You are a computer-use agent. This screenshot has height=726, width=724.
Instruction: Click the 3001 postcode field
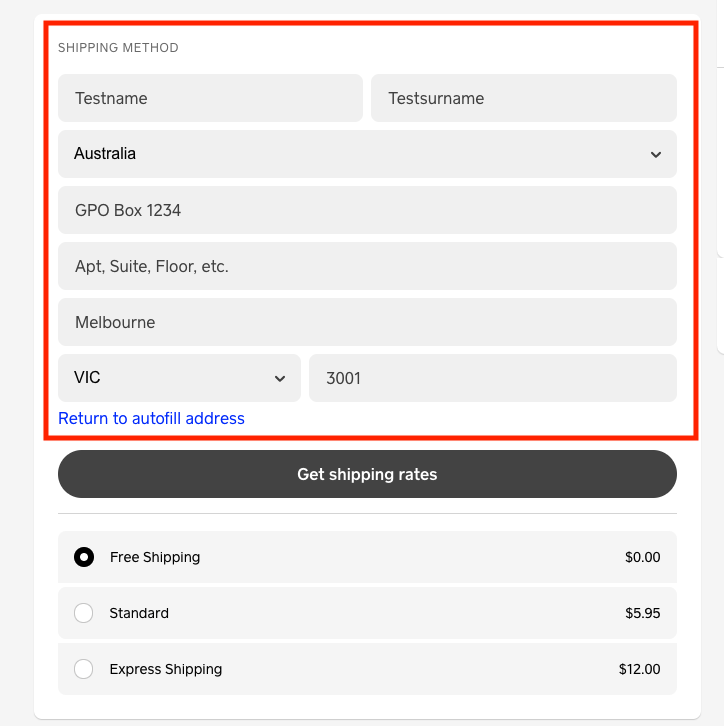(492, 378)
